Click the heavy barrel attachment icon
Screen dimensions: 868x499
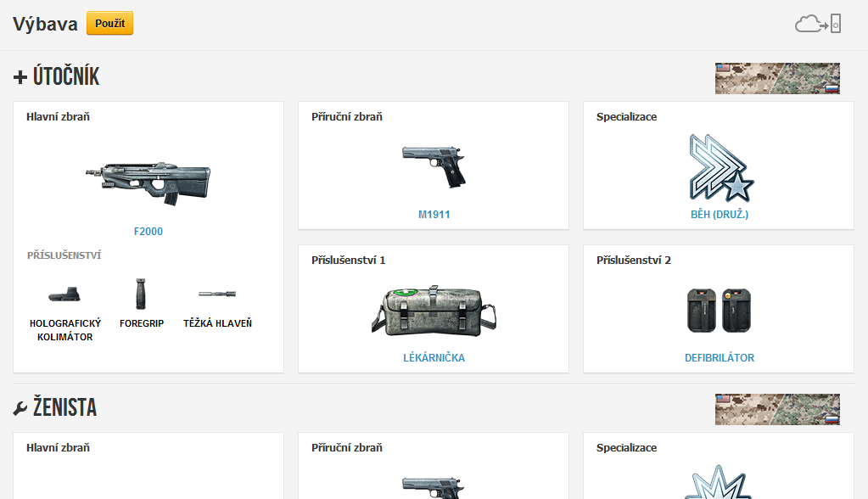click(x=217, y=294)
